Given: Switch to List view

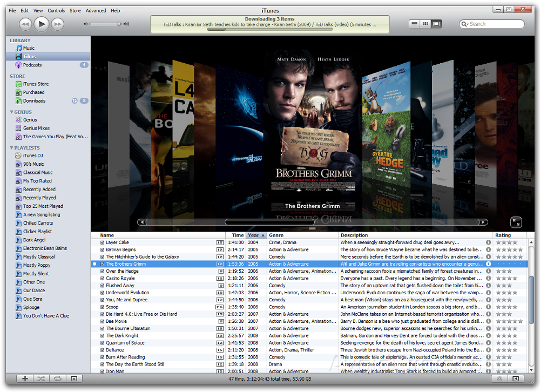Looking at the screenshot, I should click(x=414, y=24).
